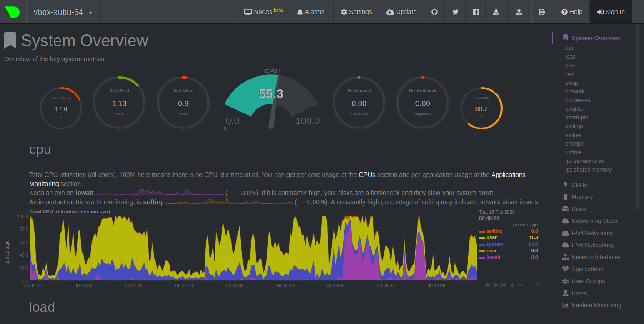Open the Settings menu item
This screenshot has height=324, width=644.
pos(356,12)
